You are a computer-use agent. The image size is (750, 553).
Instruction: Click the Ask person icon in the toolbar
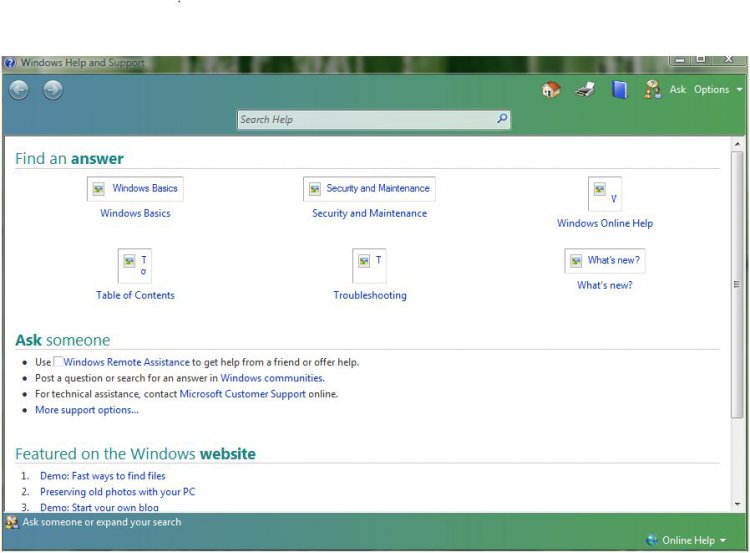653,89
